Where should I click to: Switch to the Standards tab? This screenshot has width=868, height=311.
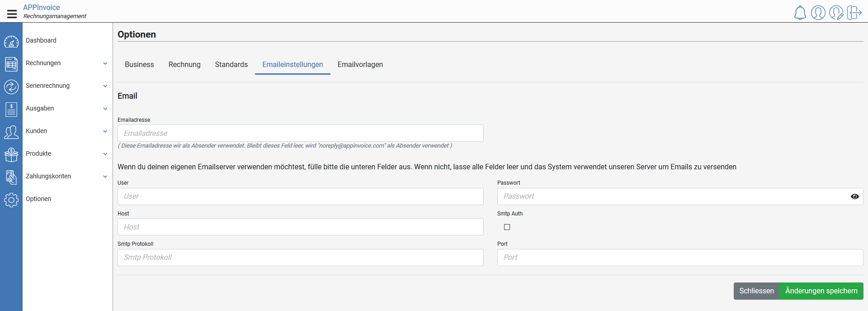[x=231, y=64]
